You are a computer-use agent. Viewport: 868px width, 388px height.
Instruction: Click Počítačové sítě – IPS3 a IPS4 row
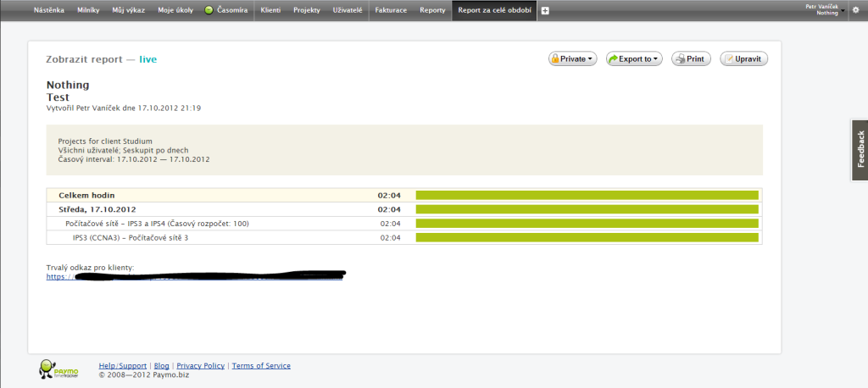tap(404, 224)
